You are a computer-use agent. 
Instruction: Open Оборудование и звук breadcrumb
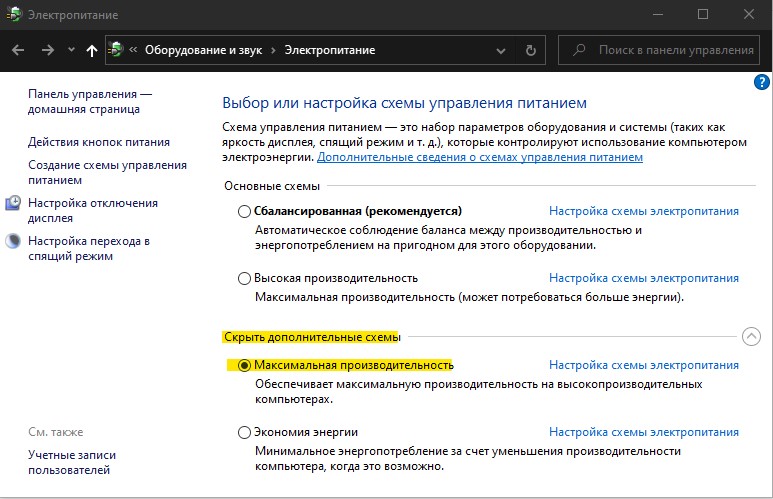tap(203, 50)
